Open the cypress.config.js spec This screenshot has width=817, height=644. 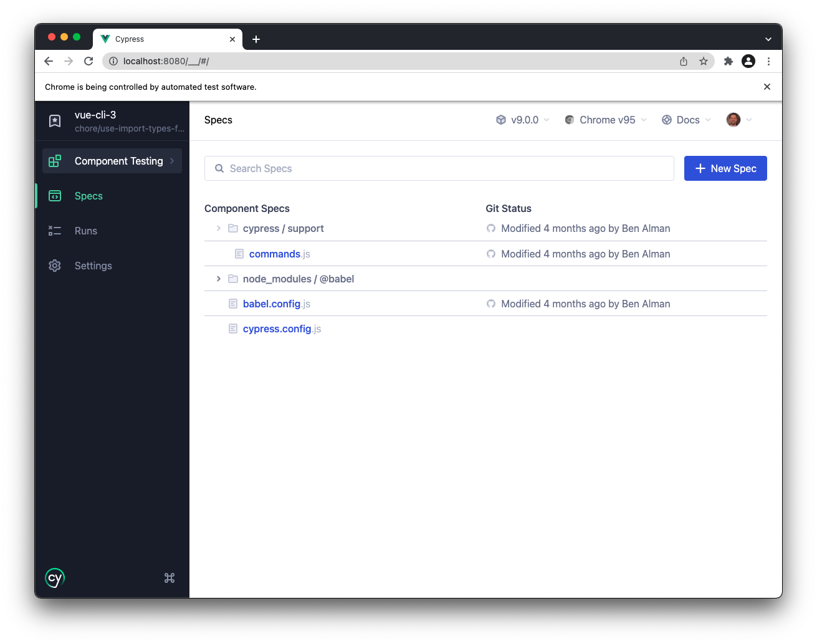coord(282,329)
